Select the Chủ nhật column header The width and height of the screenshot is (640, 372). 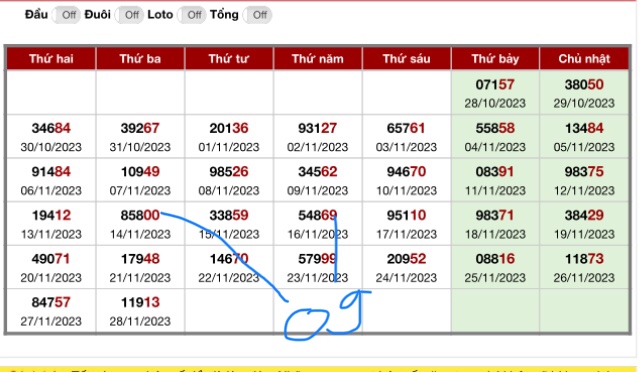pos(584,59)
